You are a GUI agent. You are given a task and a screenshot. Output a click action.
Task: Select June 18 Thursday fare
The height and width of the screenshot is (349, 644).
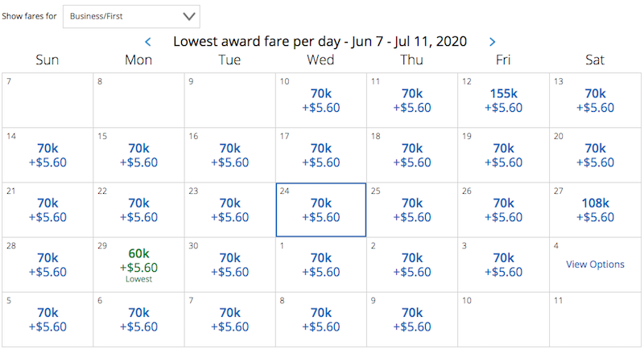412,155
